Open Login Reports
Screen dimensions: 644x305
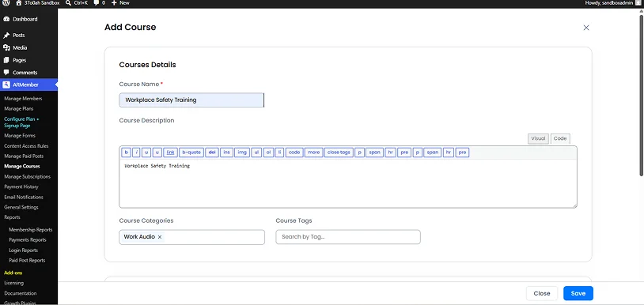point(23,250)
